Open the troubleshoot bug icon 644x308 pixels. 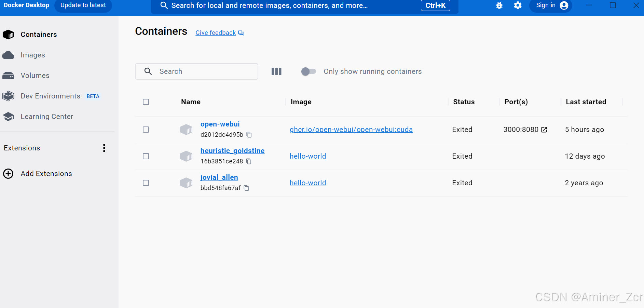pyautogui.click(x=499, y=5)
